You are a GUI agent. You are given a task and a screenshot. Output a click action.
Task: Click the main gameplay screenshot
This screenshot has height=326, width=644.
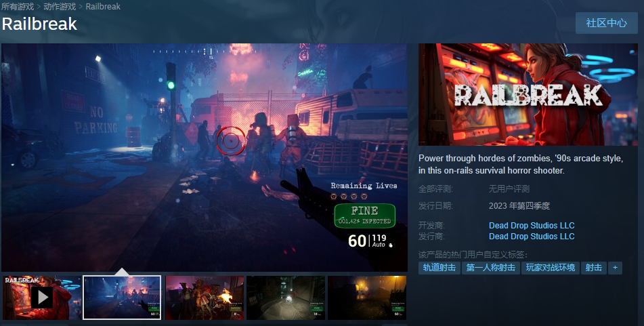204,157
